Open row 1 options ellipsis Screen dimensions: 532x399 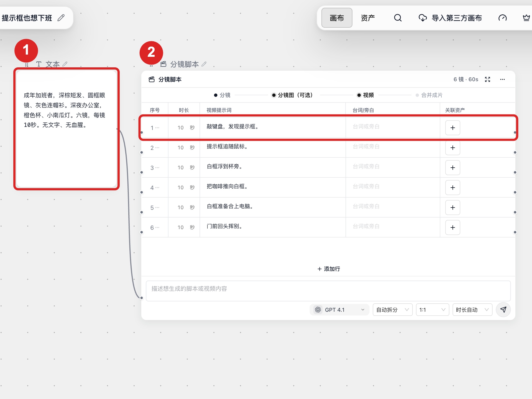click(x=157, y=128)
